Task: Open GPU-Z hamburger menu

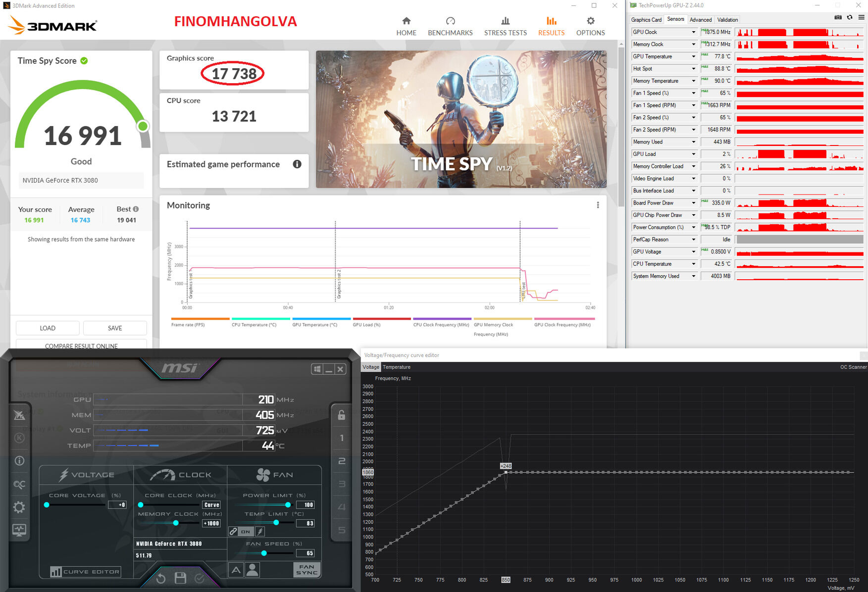Action: click(862, 17)
